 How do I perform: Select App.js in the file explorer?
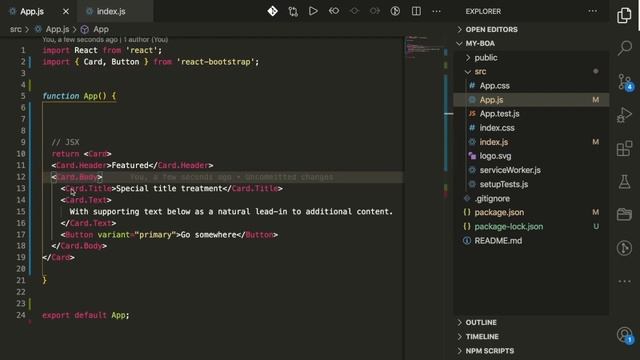[x=491, y=100]
